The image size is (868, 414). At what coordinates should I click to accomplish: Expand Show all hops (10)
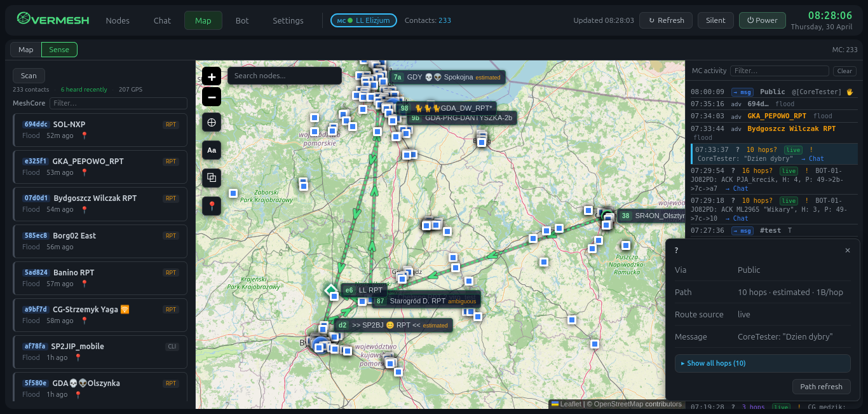coord(763,363)
